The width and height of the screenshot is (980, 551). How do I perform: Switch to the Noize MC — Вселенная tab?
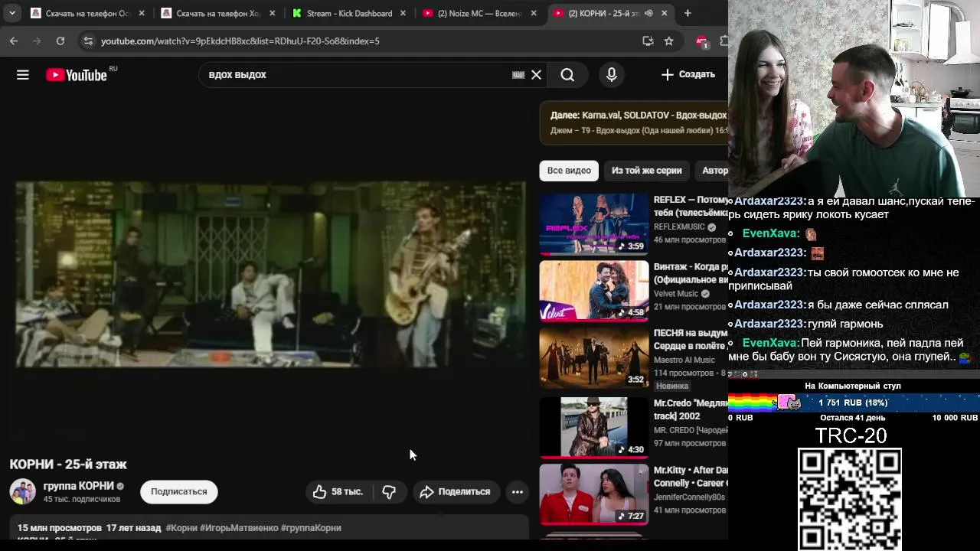(479, 13)
